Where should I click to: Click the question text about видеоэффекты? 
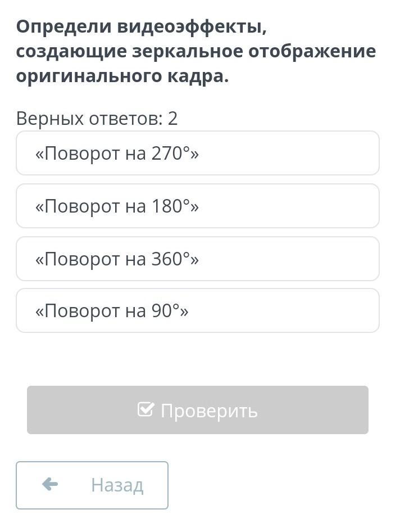click(196, 51)
